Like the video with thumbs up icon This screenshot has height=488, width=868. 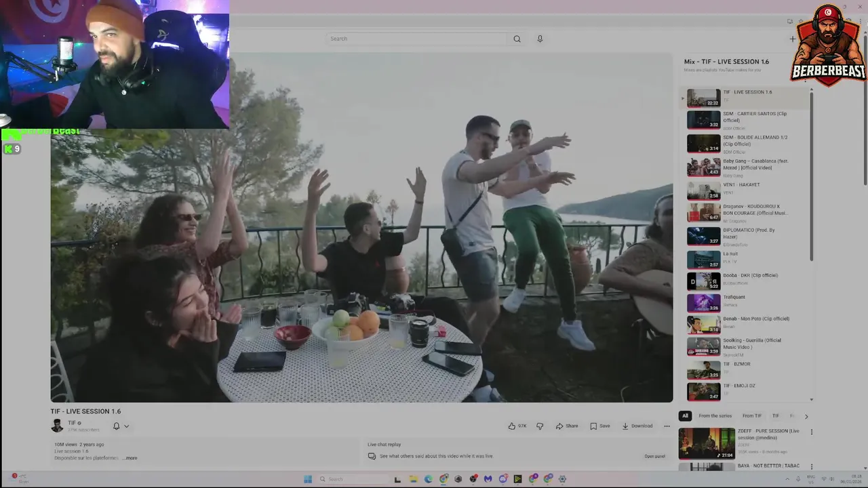pyautogui.click(x=517, y=426)
